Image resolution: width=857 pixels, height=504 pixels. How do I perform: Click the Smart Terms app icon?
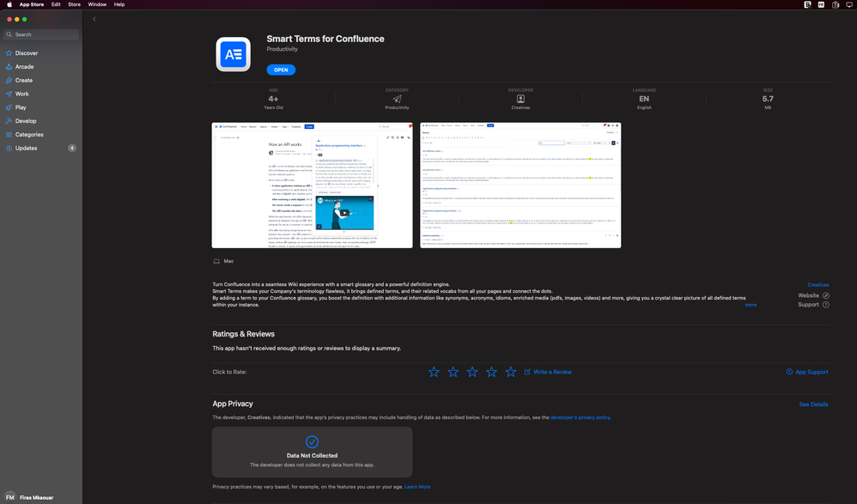tap(234, 54)
